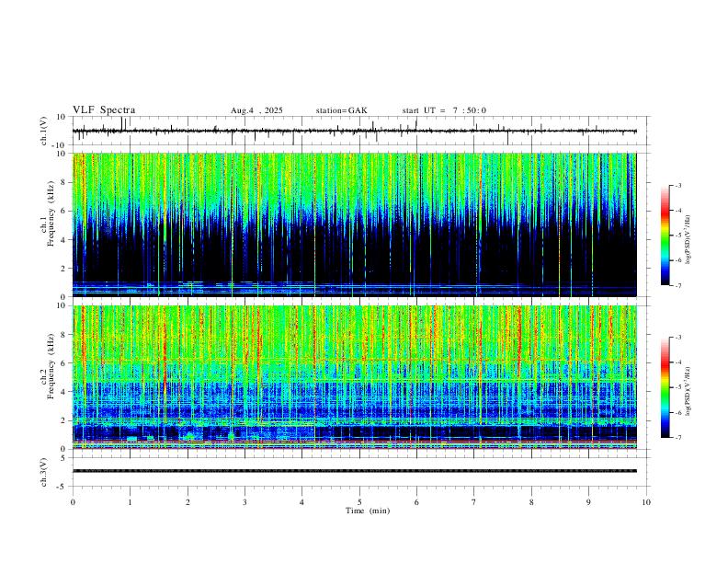Click the "6" tick on the Time axis
The width and height of the screenshot is (728, 563).
417,502
